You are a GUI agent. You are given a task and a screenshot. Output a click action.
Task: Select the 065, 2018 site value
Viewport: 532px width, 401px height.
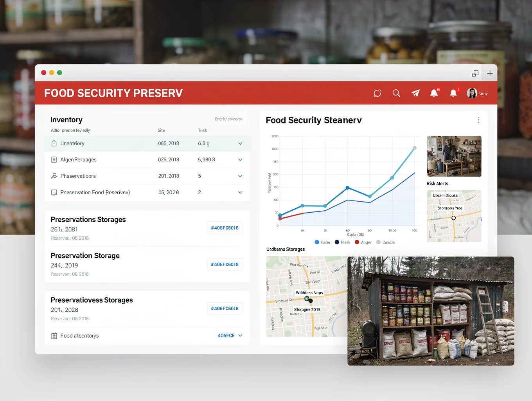tap(169, 143)
